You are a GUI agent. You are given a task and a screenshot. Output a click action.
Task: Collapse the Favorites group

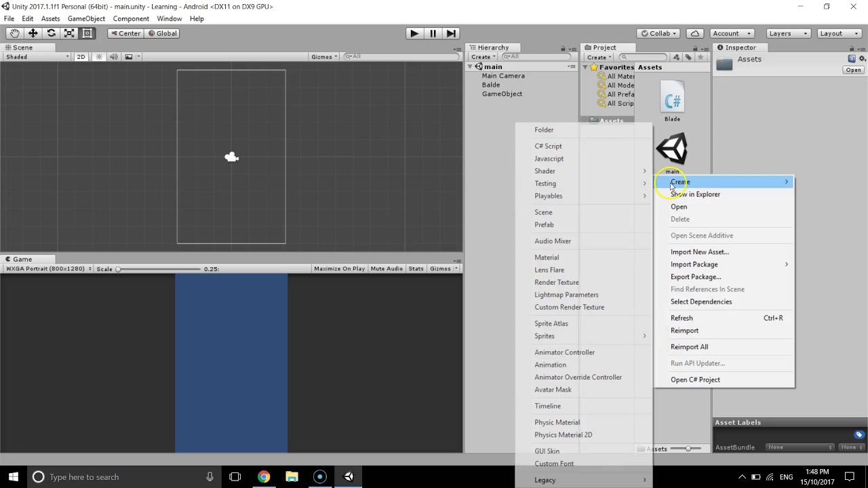point(585,67)
